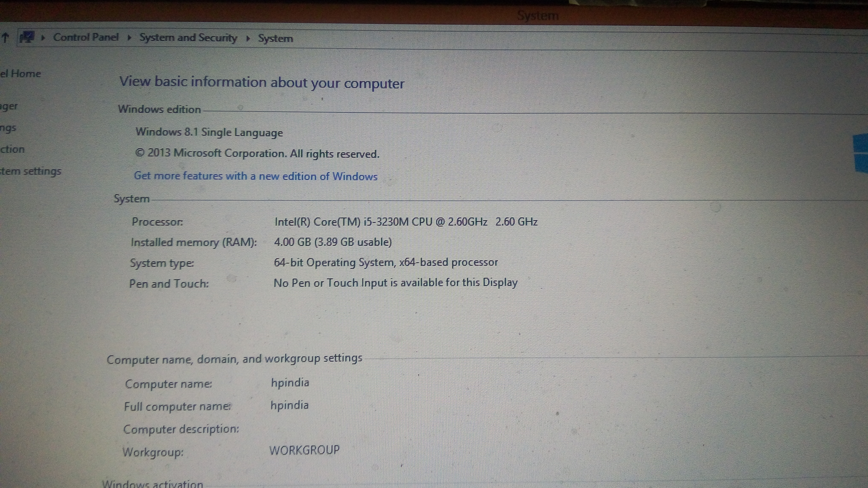
Task: Click the computer icon in address bar
Action: pyautogui.click(x=27, y=37)
